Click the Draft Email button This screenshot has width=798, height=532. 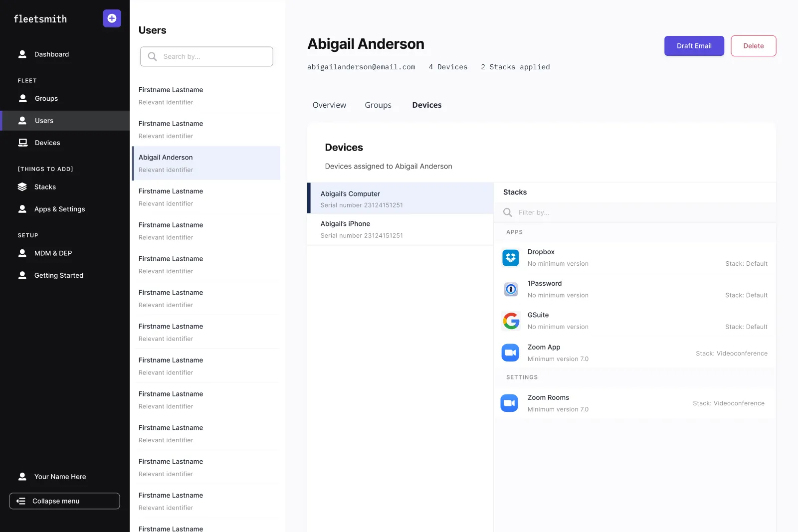[x=694, y=46]
